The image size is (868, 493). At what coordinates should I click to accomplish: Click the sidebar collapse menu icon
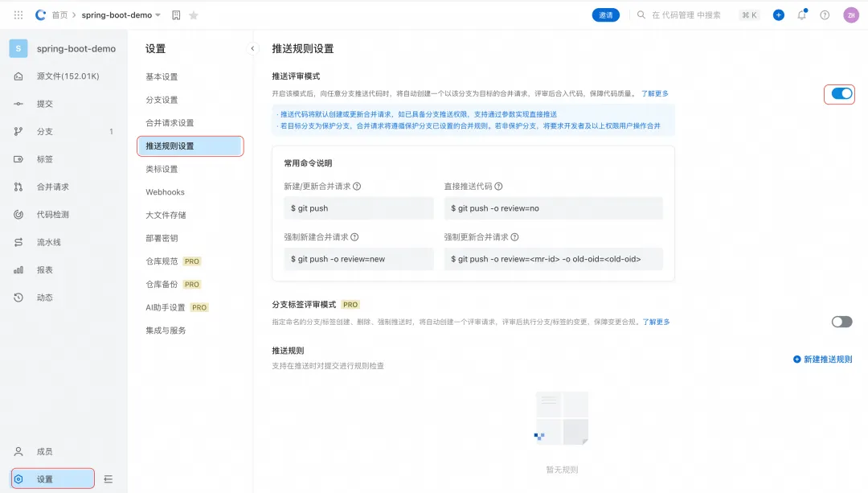coord(108,479)
